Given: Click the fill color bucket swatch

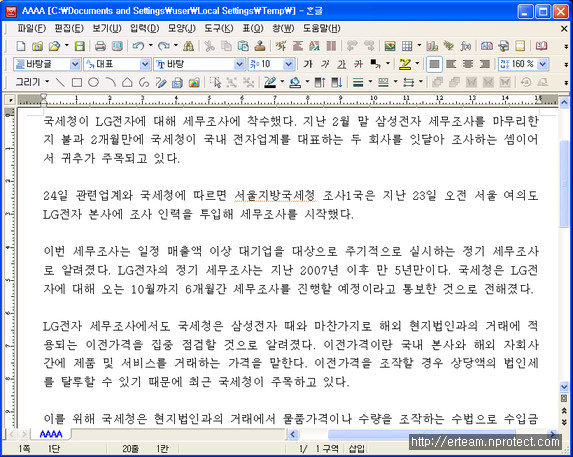Looking at the screenshot, I should pos(295,83).
